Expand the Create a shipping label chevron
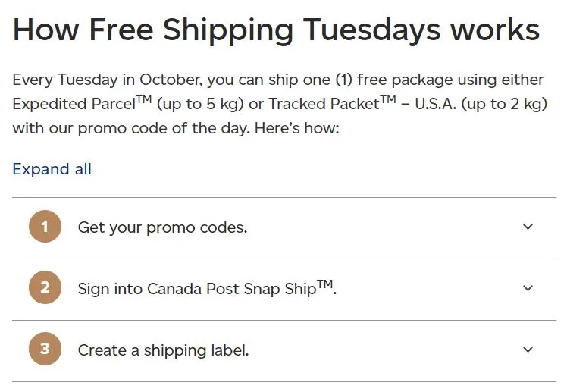Screen dimensions: 567x392 [x=528, y=350]
